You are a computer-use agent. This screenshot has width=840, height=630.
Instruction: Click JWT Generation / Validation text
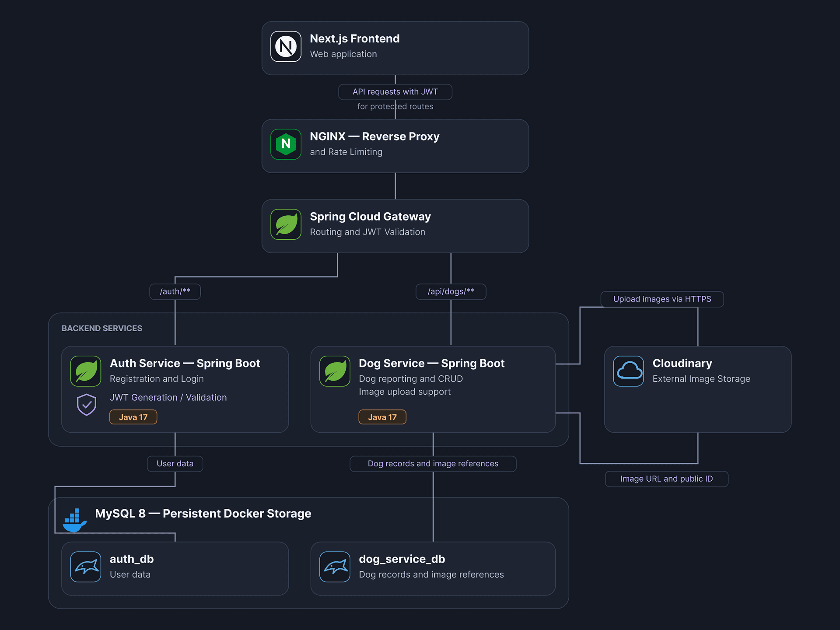tap(168, 397)
